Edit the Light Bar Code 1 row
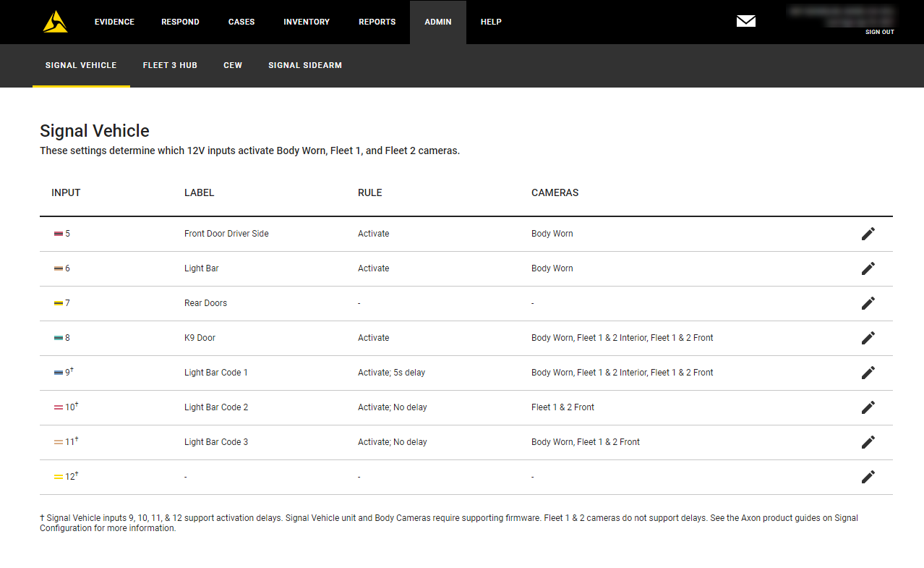Image resolution: width=924 pixels, height=568 pixels. (x=868, y=373)
